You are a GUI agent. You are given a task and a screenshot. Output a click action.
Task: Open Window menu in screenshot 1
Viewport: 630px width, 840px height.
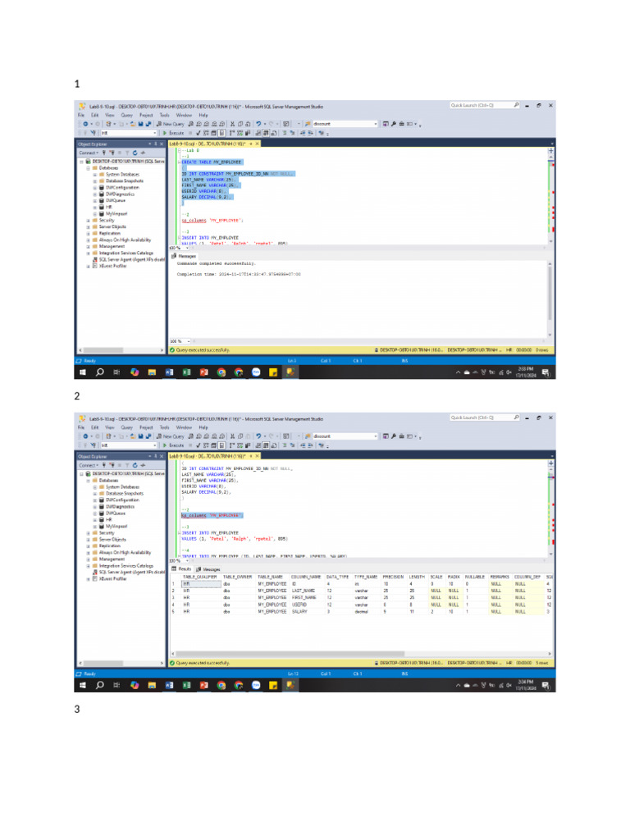pyautogui.click(x=184, y=115)
